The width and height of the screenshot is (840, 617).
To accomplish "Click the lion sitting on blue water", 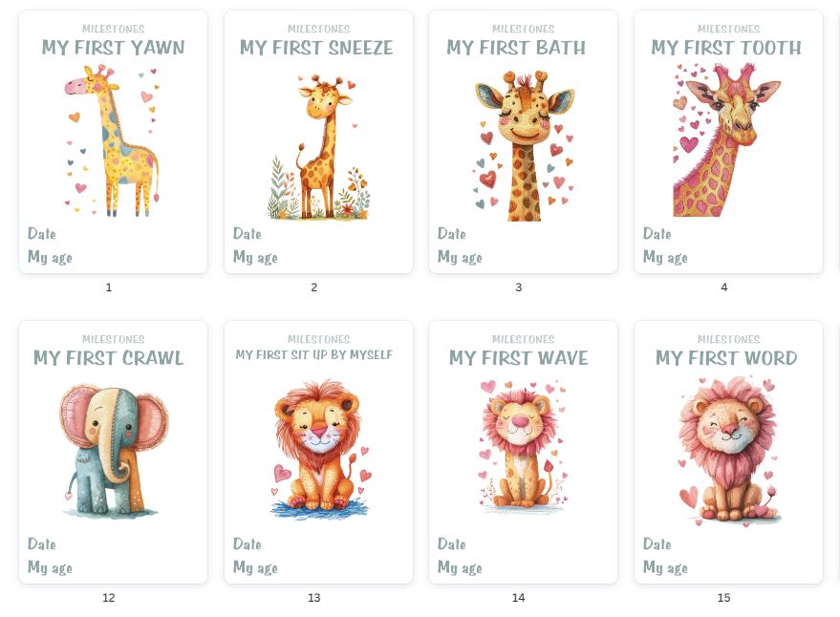I will (320, 449).
